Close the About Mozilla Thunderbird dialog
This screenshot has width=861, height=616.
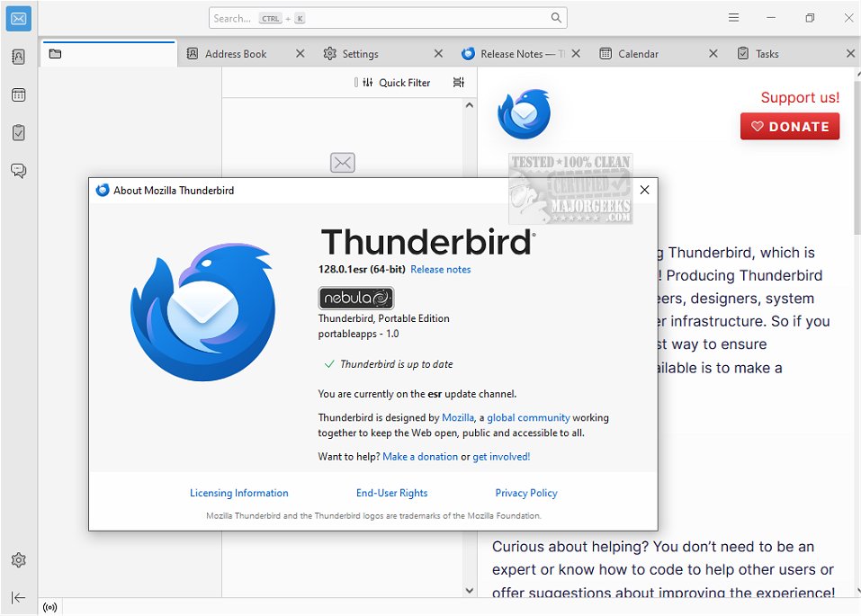[645, 190]
